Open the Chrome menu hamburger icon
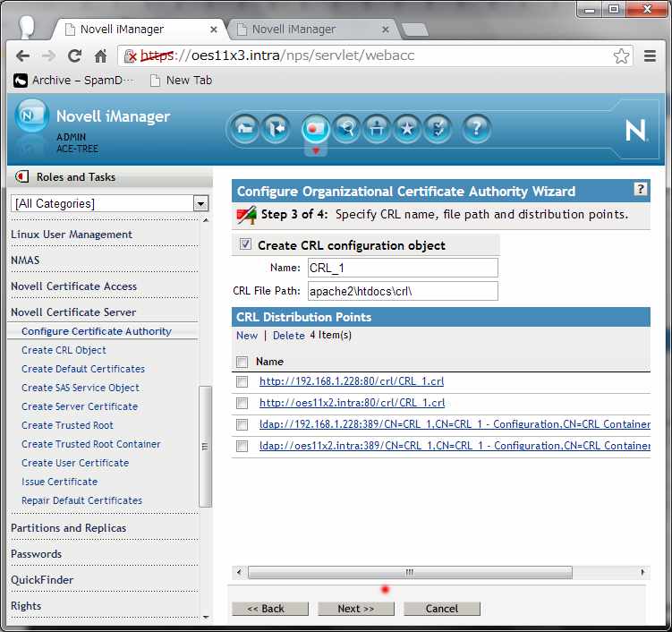The image size is (672, 632). point(650,56)
